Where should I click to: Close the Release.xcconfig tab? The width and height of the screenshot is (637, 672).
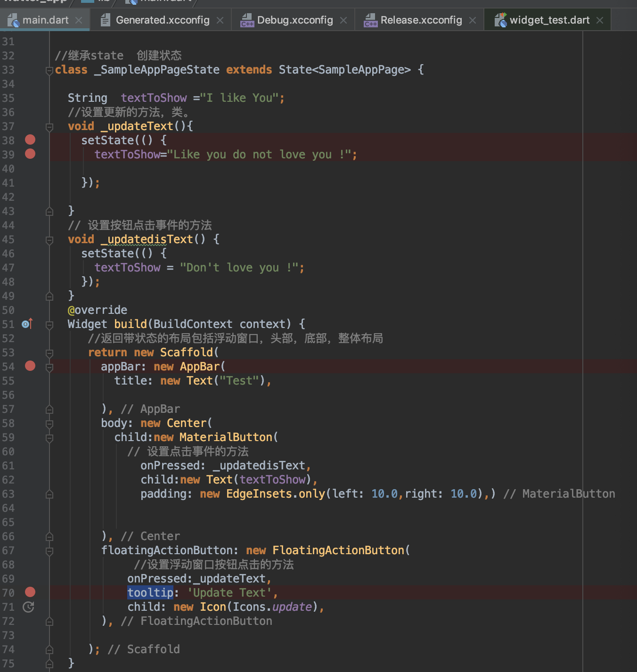click(x=473, y=20)
